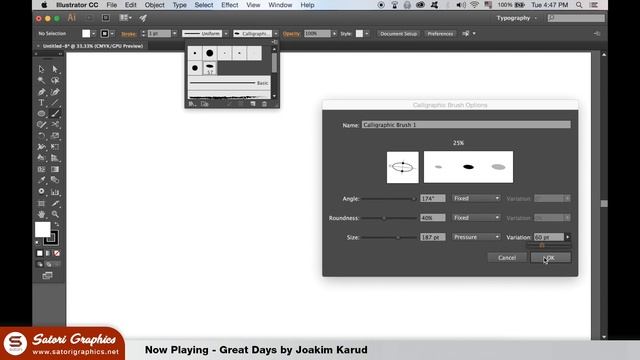Open Uniform width profile dropdown
Viewport: 640px width, 360px height.
[226, 33]
